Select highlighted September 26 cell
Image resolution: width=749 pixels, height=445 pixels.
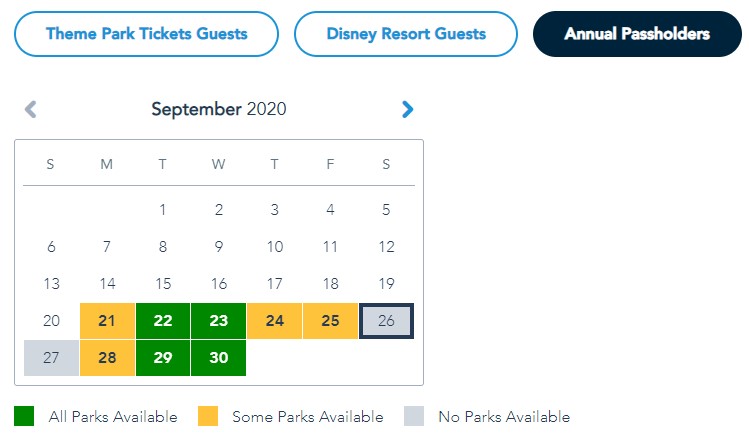tap(386, 321)
